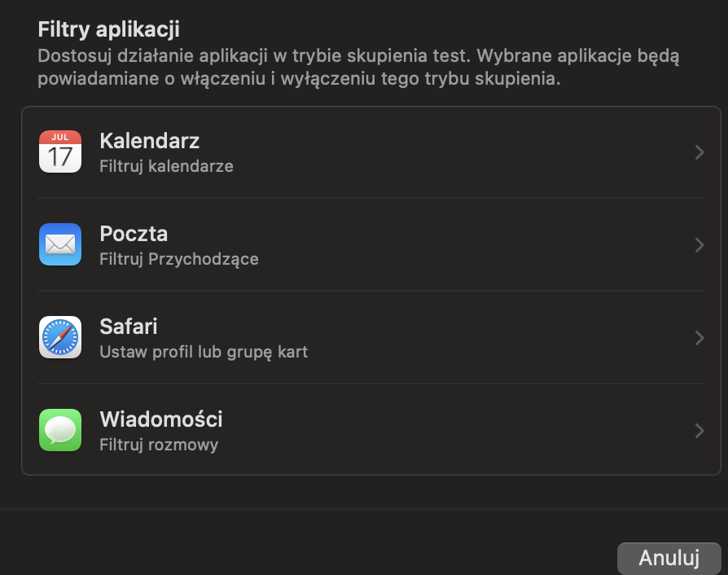Open Poczta filter via its chevron arrow

(x=699, y=245)
